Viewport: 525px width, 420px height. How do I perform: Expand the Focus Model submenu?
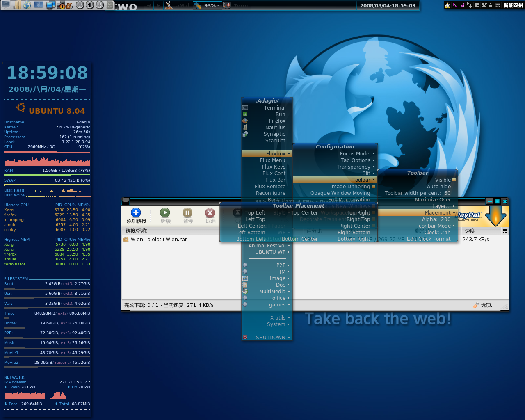pos(335,153)
